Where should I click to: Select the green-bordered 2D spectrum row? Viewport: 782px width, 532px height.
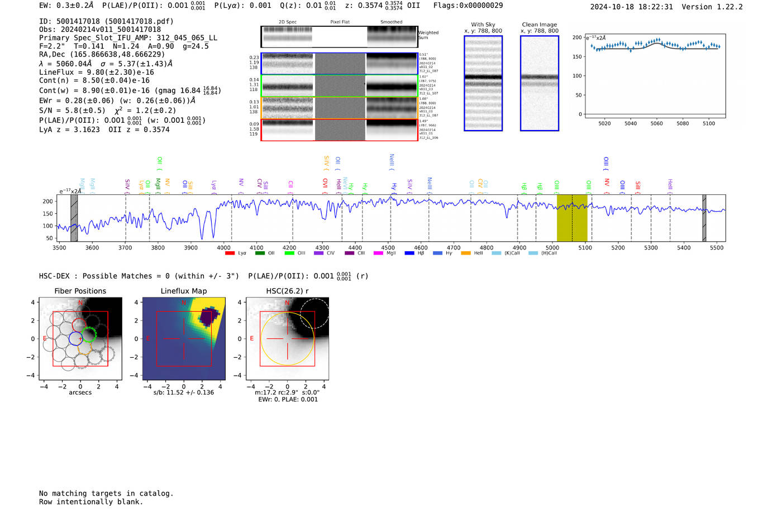[x=340, y=86]
